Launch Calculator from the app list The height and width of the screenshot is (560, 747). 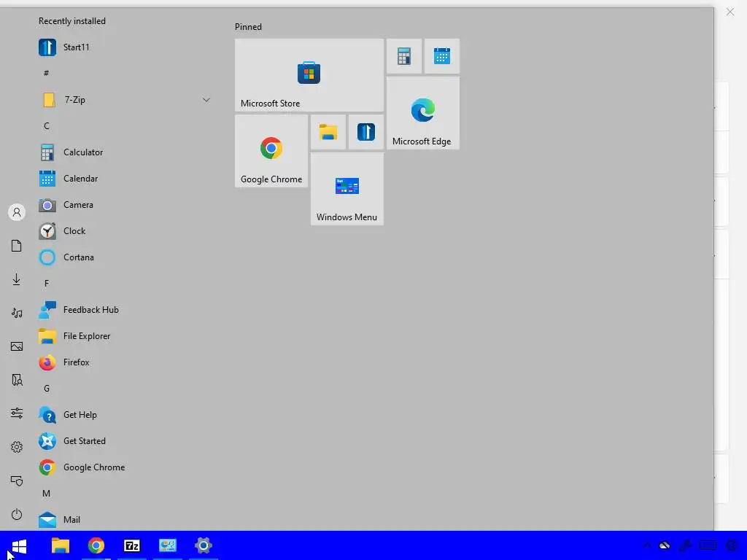point(124,152)
